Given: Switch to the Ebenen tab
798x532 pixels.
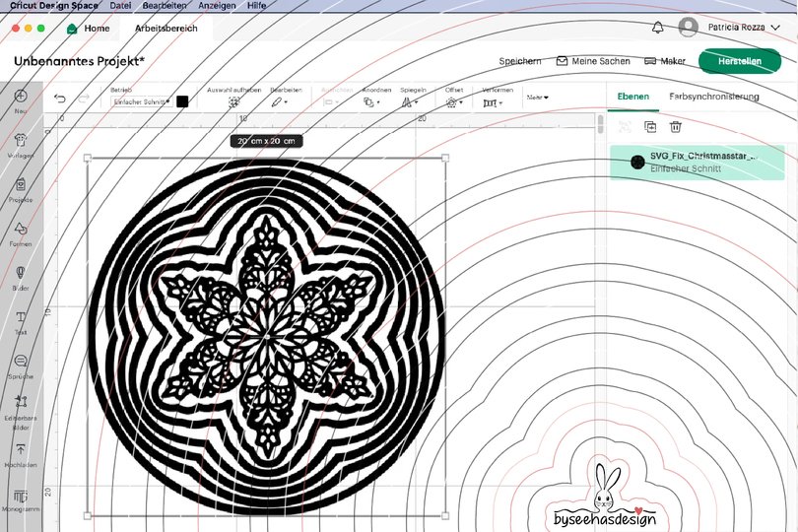Looking at the screenshot, I should click(633, 97).
